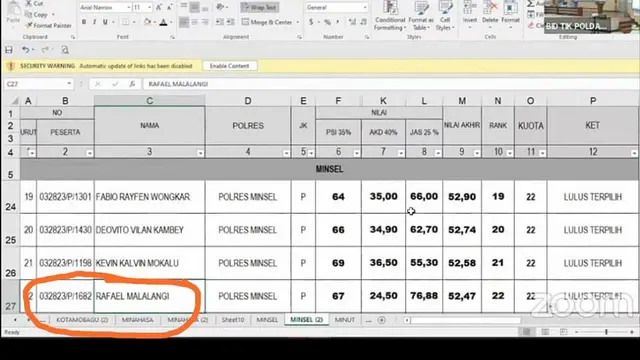
Task: Select cell containing FABIO RAYFEN WONGKAR
Action: pyautogui.click(x=149, y=197)
